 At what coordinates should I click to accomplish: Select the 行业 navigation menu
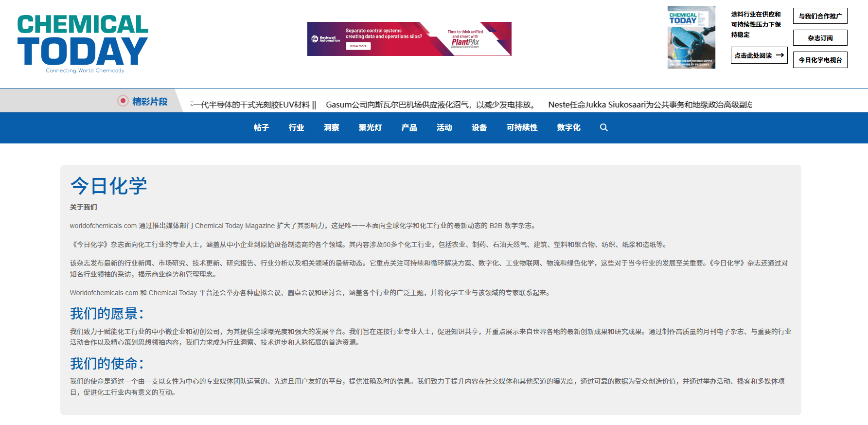(296, 127)
